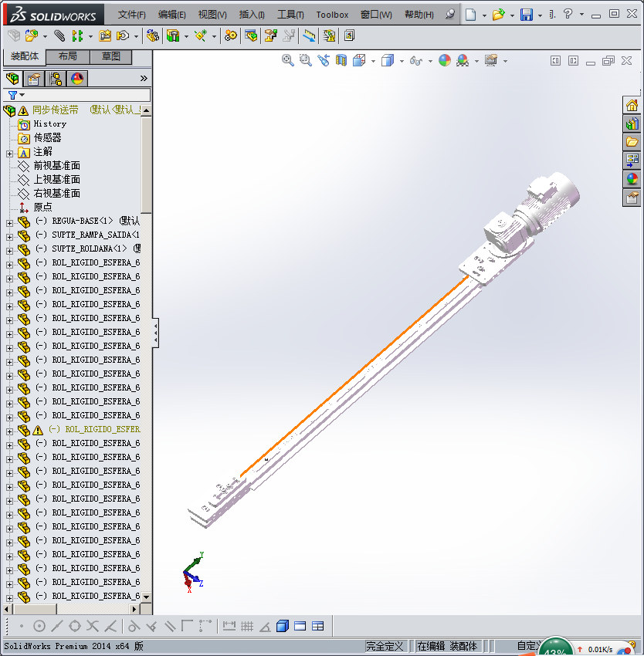Click the Edit Appearance color ball icon
This screenshot has height=656, width=644.
point(444,61)
